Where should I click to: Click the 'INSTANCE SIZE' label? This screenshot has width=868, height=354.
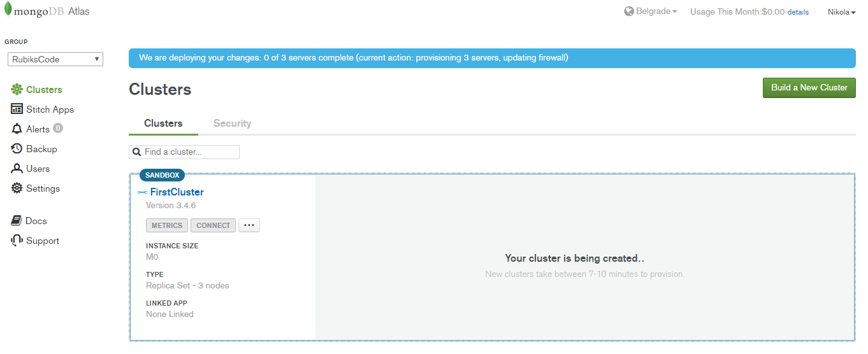(x=172, y=246)
